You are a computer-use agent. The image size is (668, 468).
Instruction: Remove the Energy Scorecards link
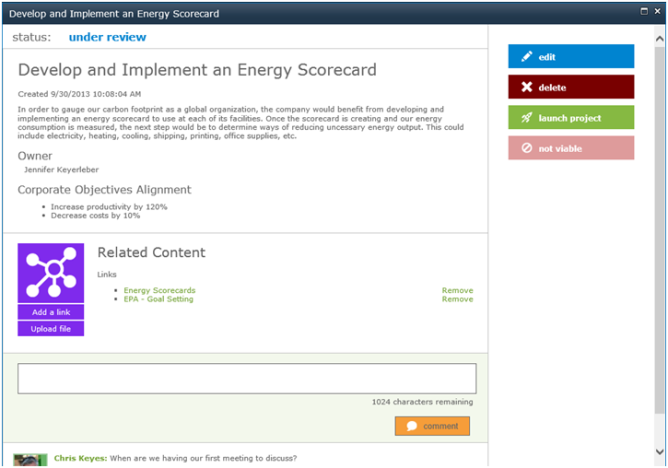[457, 291]
